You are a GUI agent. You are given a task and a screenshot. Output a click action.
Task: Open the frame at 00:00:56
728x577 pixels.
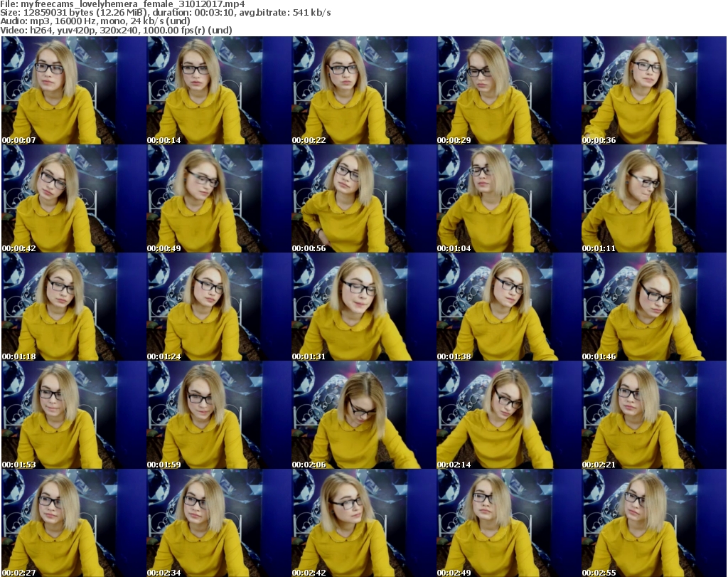[364, 198]
